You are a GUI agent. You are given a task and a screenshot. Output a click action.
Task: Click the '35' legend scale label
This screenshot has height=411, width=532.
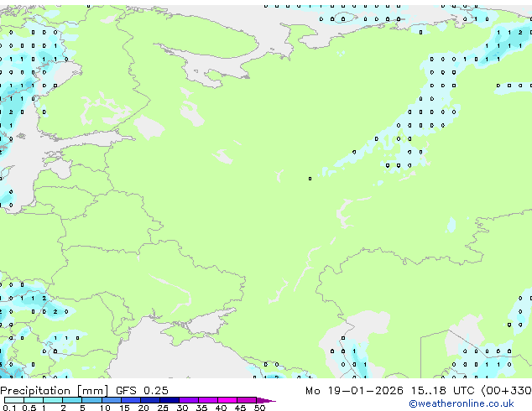coord(201,408)
